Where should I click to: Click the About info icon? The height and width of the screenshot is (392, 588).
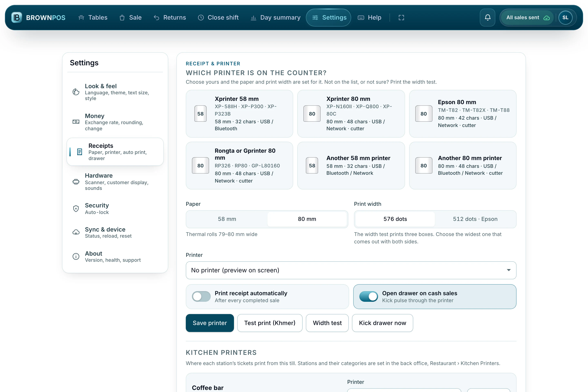(76, 256)
